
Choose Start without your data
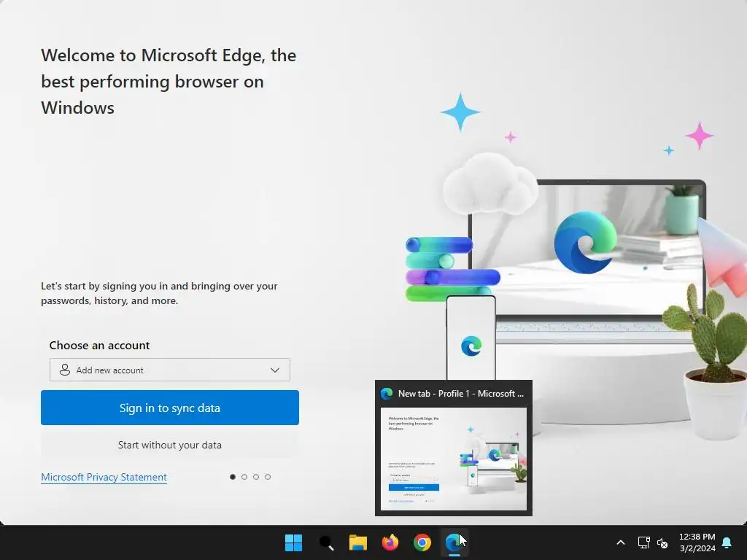pyautogui.click(x=169, y=445)
